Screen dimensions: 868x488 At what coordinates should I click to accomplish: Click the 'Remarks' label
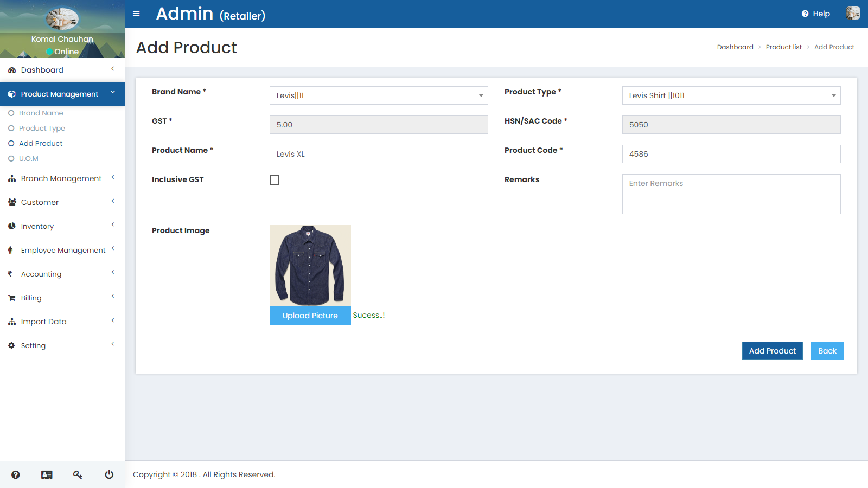coord(522,179)
